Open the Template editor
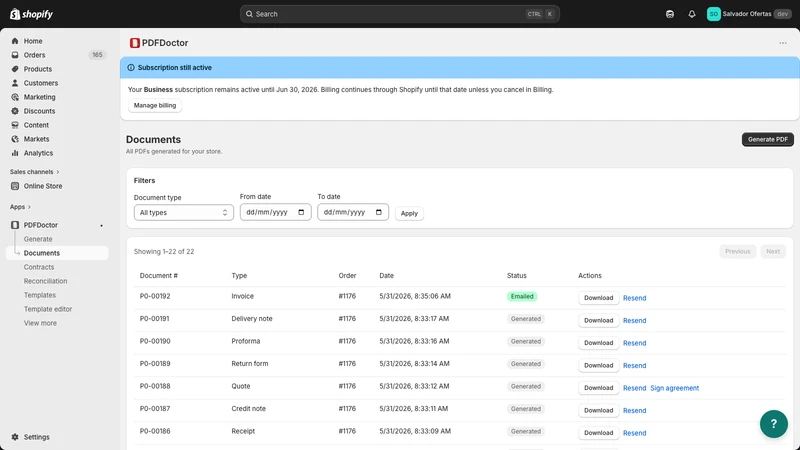Viewport: 800px width, 450px height. 48,309
